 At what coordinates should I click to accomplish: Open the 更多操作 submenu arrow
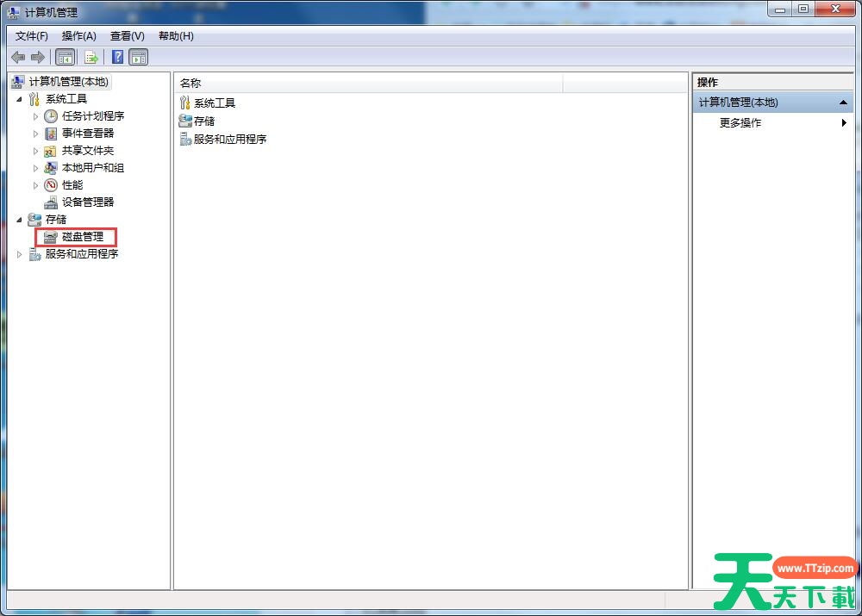(x=844, y=122)
